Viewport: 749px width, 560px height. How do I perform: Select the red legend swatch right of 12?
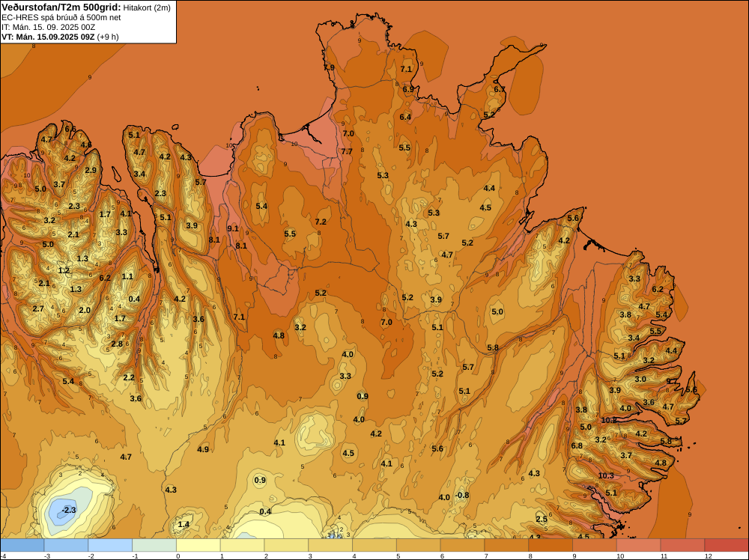click(727, 545)
